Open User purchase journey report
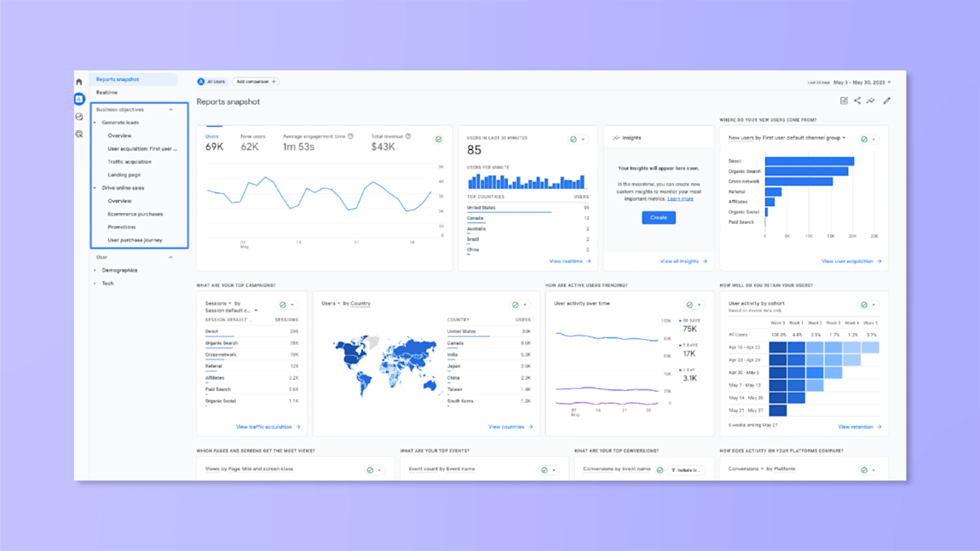 pyautogui.click(x=135, y=240)
